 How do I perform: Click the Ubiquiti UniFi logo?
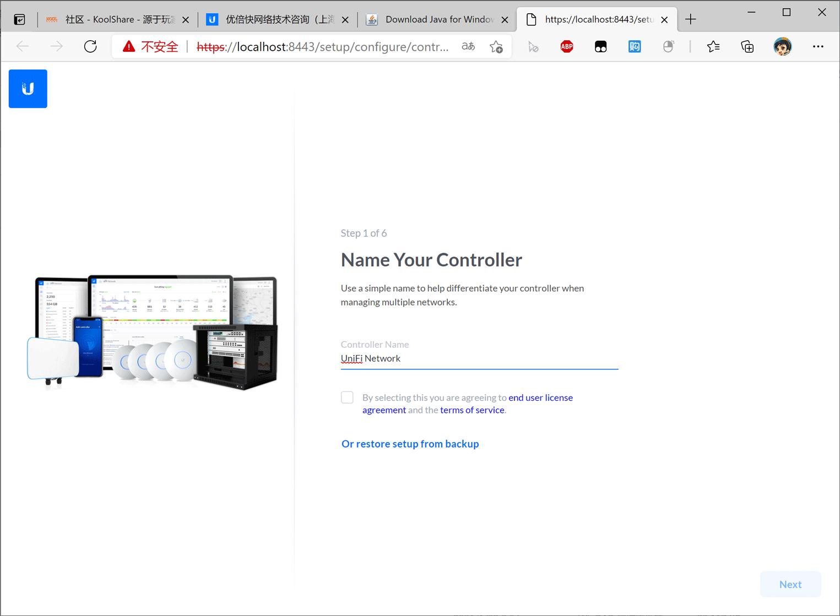pyautogui.click(x=28, y=89)
